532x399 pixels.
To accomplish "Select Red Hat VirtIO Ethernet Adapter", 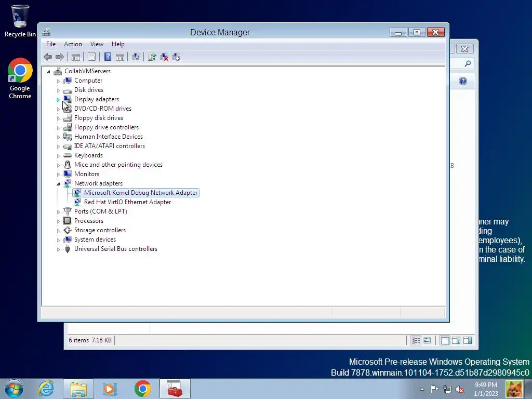I will 127,202.
